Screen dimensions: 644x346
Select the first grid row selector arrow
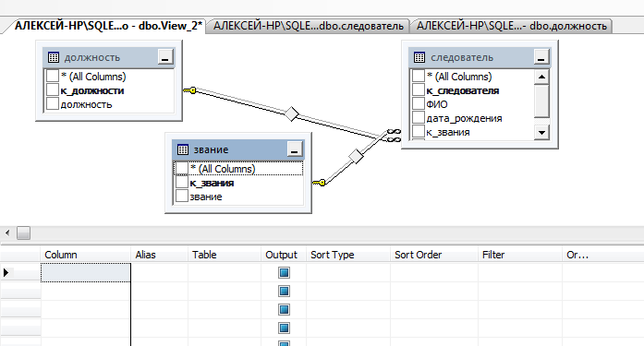click(x=6, y=272)
